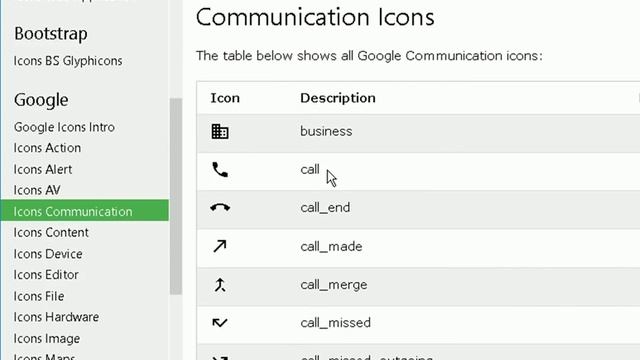Viewport: 640px width, 360px height.
Task: Open Icons Editor sidebar link
Action: (x=46, y=275)
